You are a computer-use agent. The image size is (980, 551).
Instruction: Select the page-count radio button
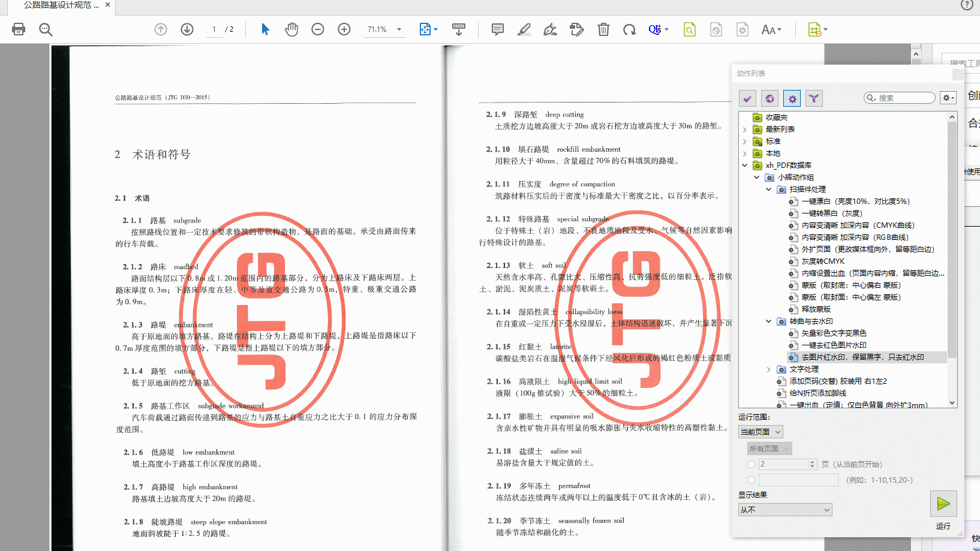751,464
